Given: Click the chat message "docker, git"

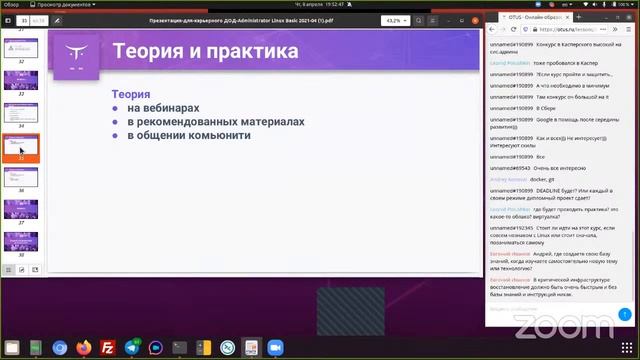Looking at the screenshot, I should [542, 179].
